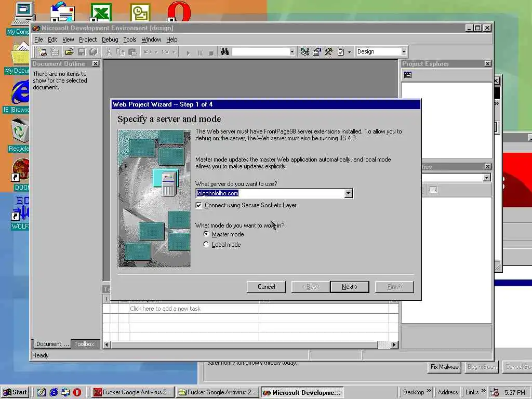Open the Undo history dropdown arrow
532x399 pixels.
coord(156,52)
